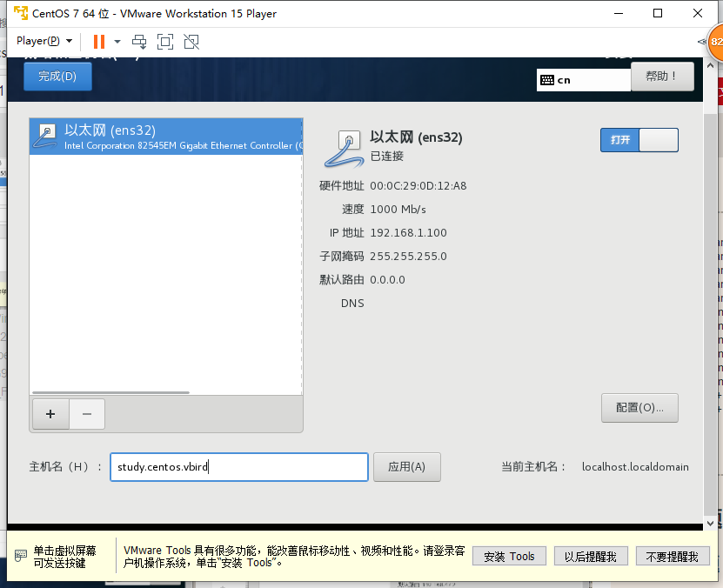The height and width of the screenshot is (588, 723).
Task: Add a connection with the + button
Action: pos(50,414)
